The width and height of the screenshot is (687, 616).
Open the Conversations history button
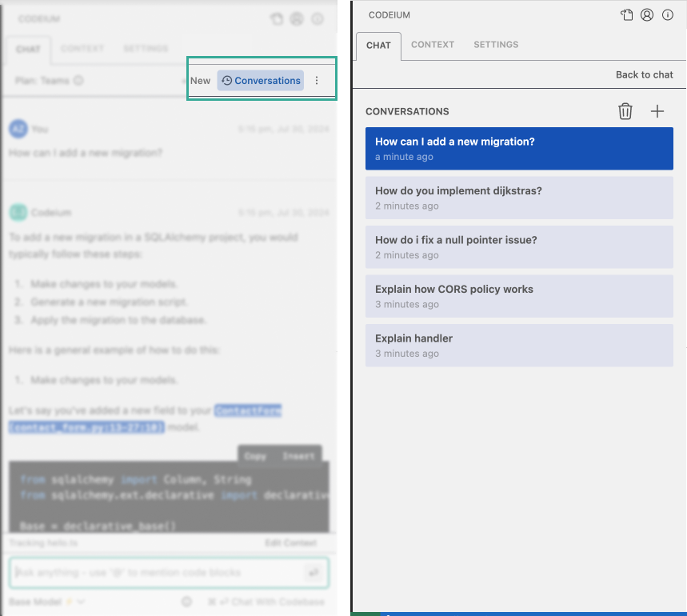[261, 81]
